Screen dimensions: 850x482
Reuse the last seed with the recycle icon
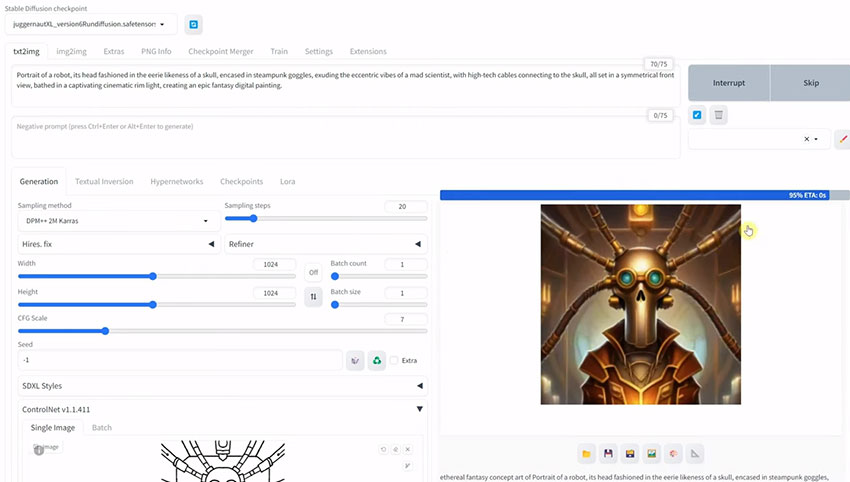[x=377, y=361]
